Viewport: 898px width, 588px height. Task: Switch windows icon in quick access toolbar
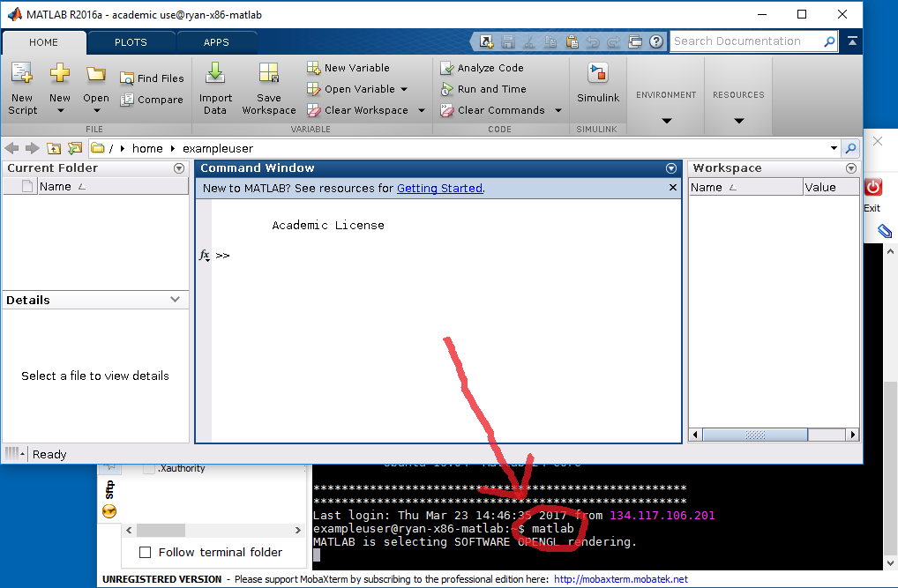coord(635,41)
